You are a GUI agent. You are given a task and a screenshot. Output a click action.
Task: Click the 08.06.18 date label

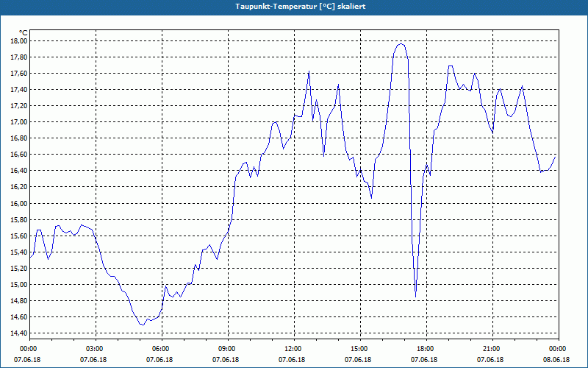[x=556, y=360]
